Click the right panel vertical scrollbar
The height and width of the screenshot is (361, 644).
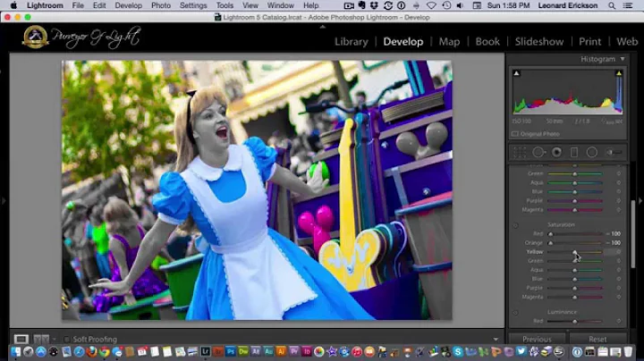point(633,234)
